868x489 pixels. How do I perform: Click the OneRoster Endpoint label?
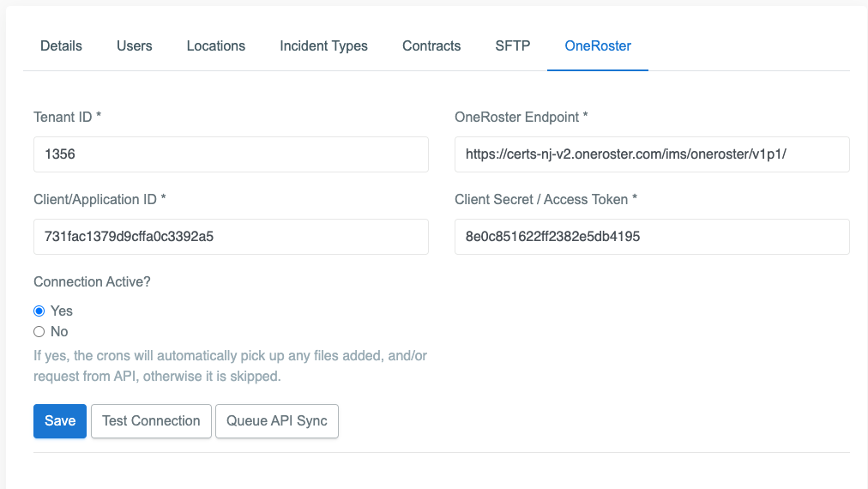[x=521, y=118]
